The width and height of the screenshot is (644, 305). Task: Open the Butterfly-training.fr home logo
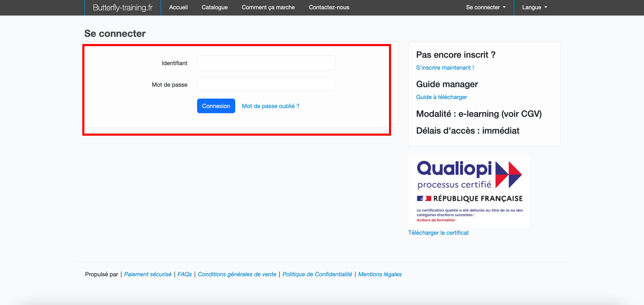coord(122,7)
